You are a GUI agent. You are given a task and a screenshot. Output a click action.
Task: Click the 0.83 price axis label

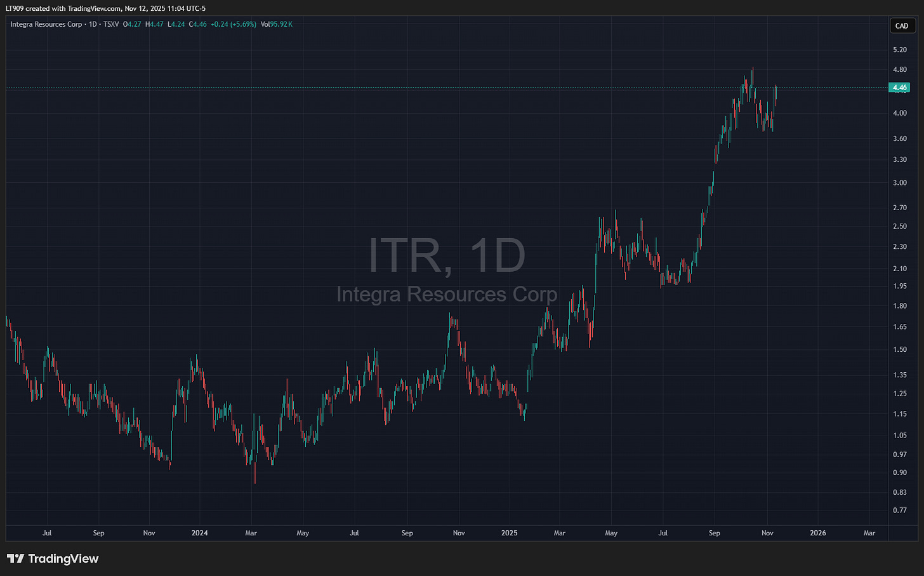click(899, 492)
